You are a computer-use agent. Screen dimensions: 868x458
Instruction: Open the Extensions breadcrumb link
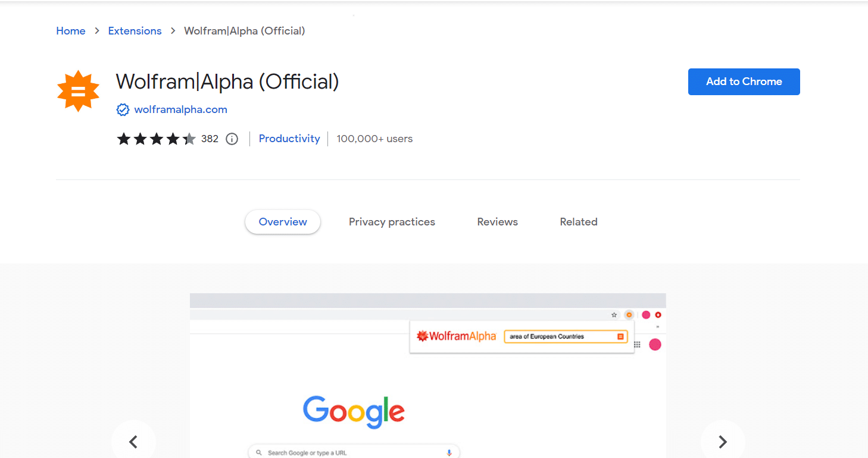[x=135, y=31]
